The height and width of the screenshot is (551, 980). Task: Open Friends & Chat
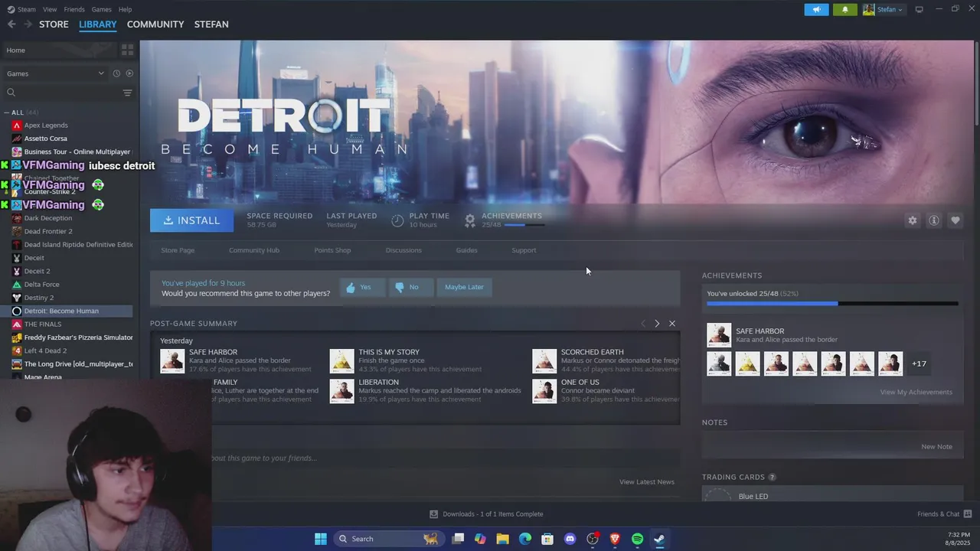tap(944, 514)
